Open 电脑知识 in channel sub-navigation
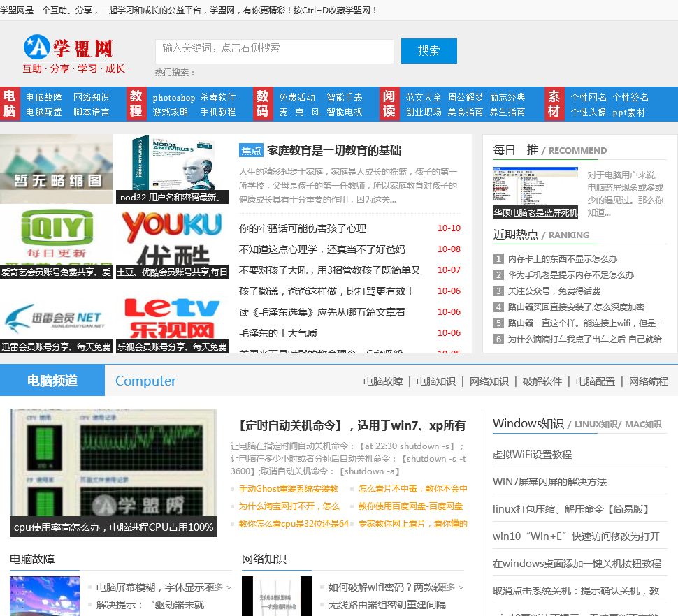678x616 pixels. (x=436, y=381)
